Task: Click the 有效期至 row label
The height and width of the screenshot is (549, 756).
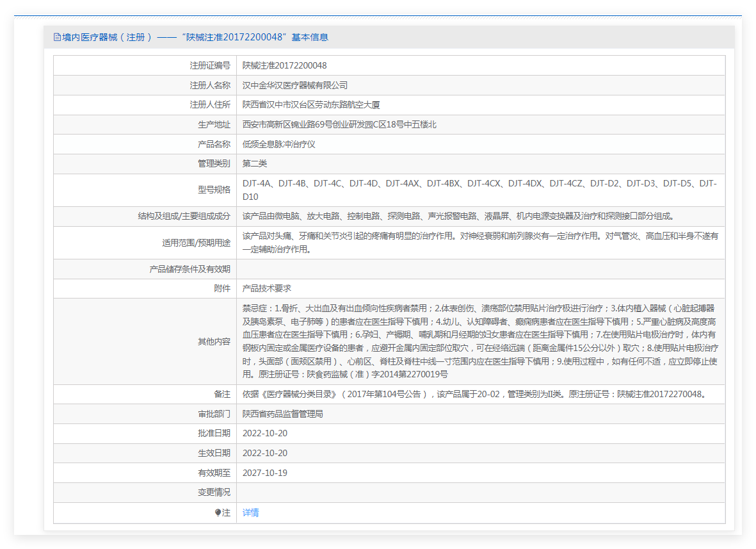Action: pyautogui.click(x=214, y=473)
